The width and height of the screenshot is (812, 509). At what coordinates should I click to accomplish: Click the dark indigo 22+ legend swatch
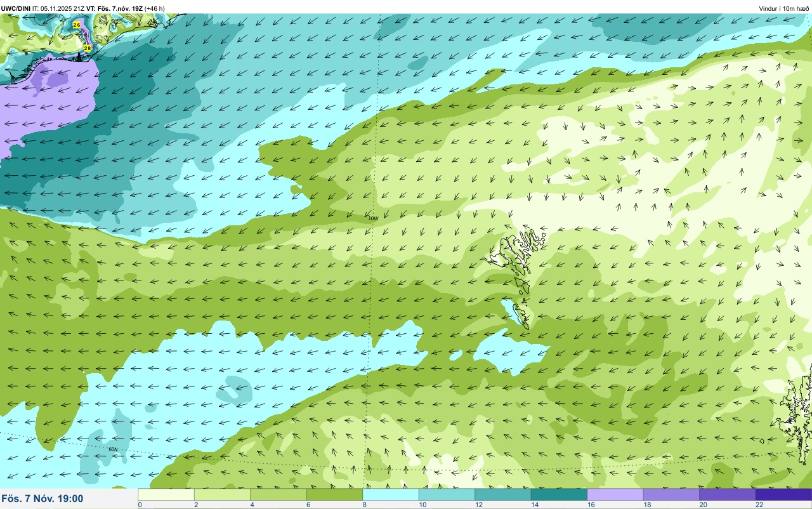pos(783,494)
